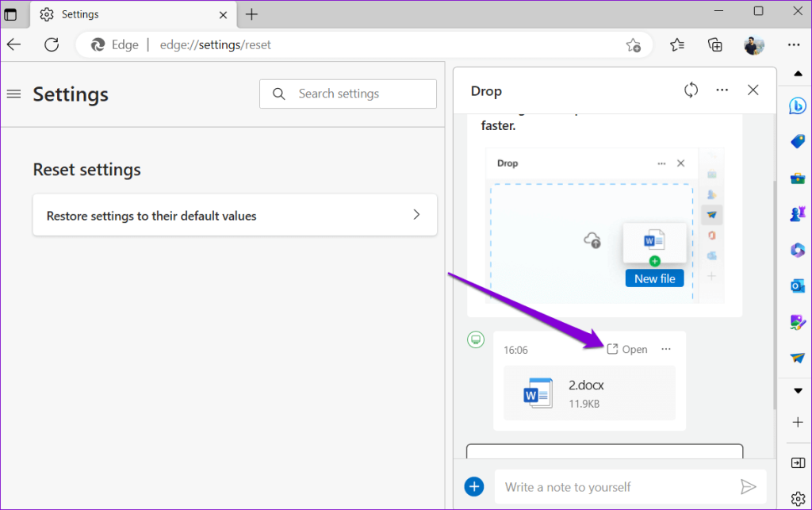Open the Favorites star icon

click(x=676, y=45)
